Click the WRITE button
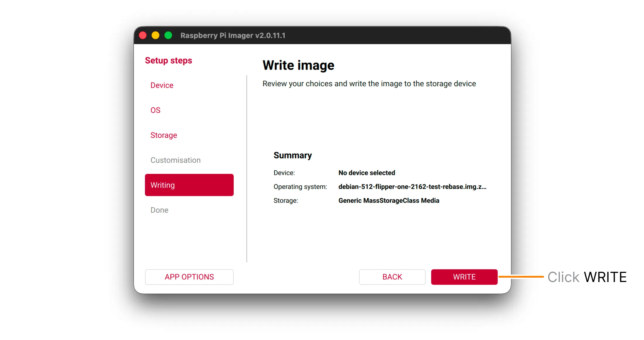 point(464,277)
